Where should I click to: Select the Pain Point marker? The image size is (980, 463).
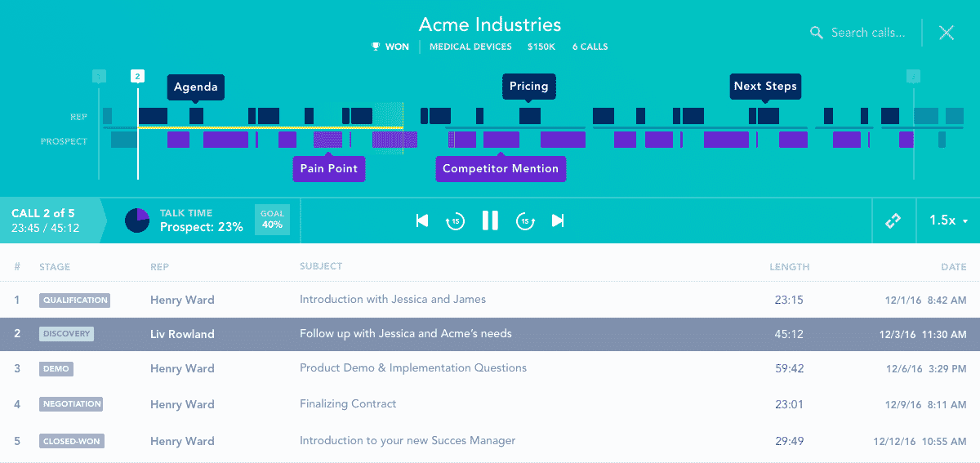pyautogui.click(x=329, y=169)
